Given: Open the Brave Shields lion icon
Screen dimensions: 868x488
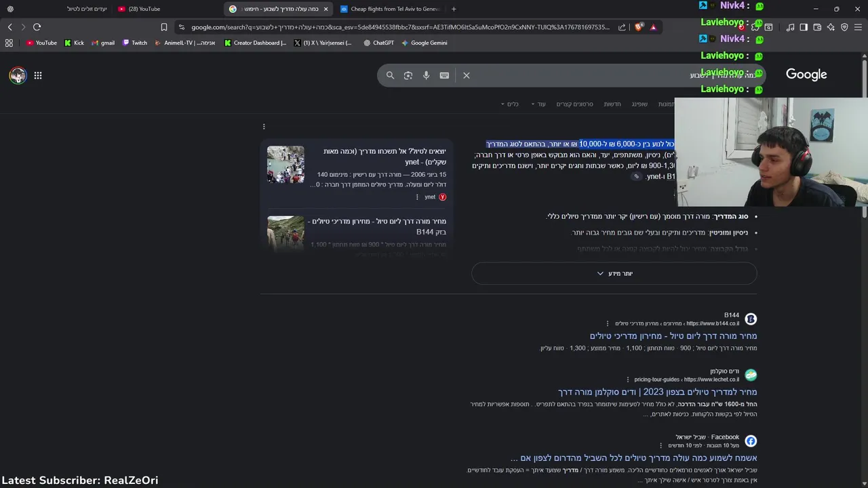Looking at the screenshot, I should tap(639, 27).
